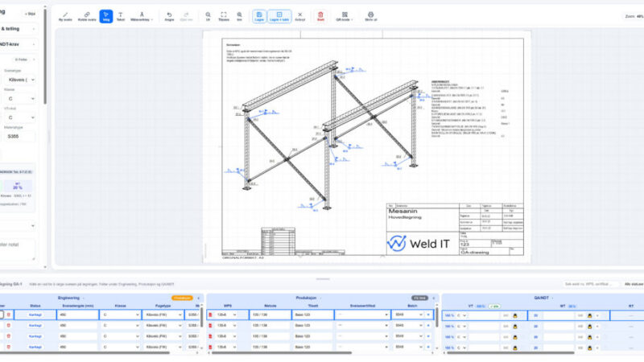Image resolution: width=644 pixels, height=362 pixels.
Task: Open Fugetype Kilsveis (FW) dropdown first row
Action: point(163,315)
